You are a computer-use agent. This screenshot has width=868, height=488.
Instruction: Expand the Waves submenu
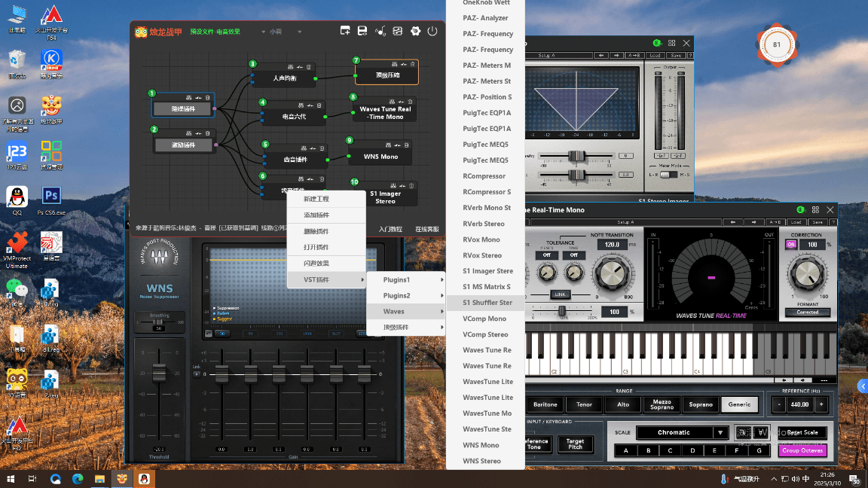click(x=406, y=312)
